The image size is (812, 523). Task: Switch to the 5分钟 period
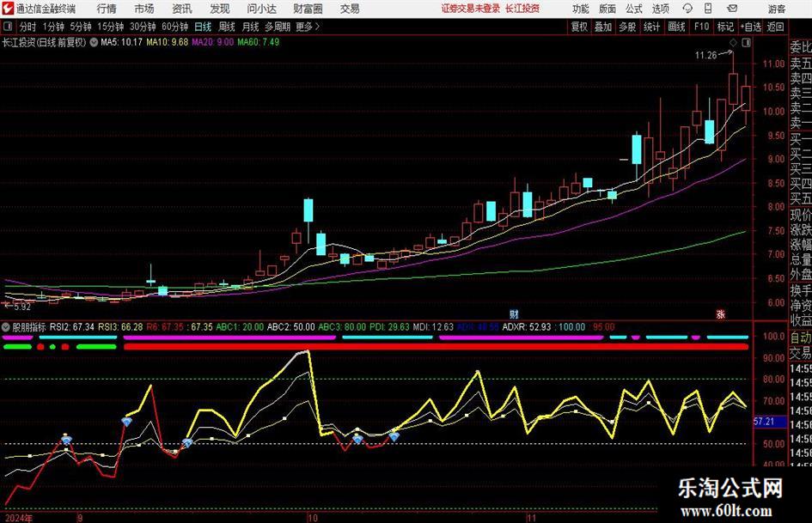pyautogui.click(x=80, y=27)
